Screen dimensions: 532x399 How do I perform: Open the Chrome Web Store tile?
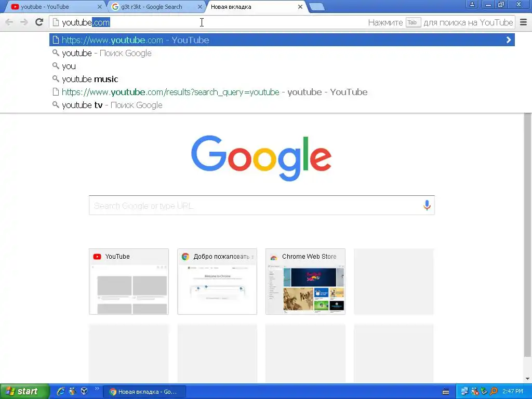pyautogui.click(x=305, y=282)
